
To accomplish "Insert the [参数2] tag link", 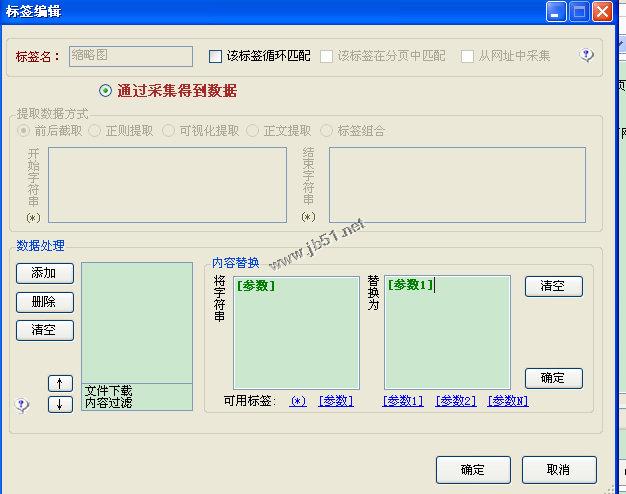I will pyautogui.click(x=456, y=401).
